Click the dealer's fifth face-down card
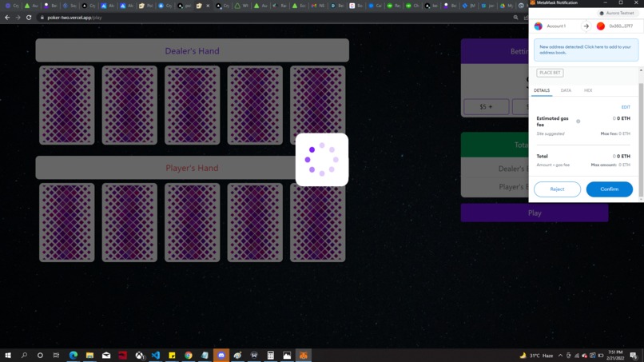The width and height of the screenshot is (644, 362). [x=317, y=105]
